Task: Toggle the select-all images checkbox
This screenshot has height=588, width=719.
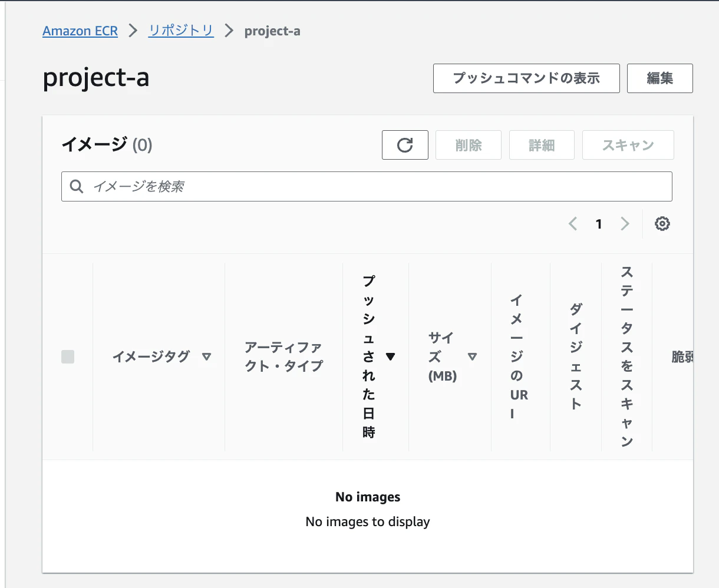Action: point(68,356)
